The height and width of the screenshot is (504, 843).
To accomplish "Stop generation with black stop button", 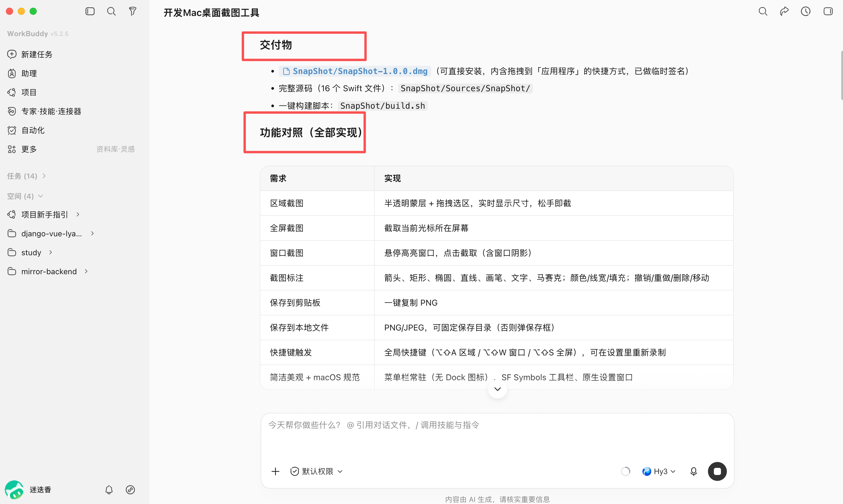I will (x=717, y=471).
